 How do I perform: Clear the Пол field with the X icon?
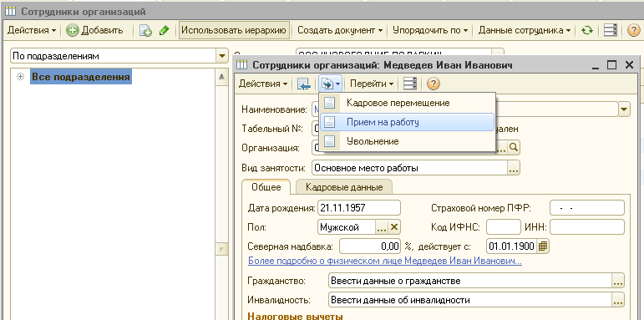[394, 227]
